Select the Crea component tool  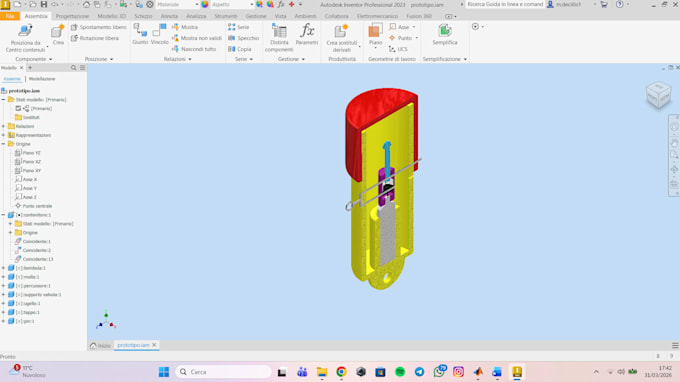58,35
